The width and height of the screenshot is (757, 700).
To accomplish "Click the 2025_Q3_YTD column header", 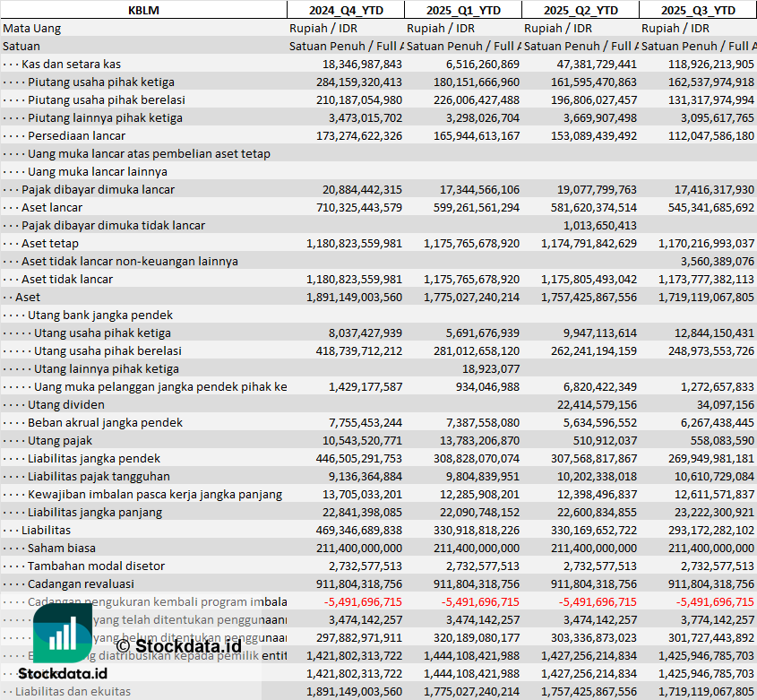I will click(x=698, y=10).
